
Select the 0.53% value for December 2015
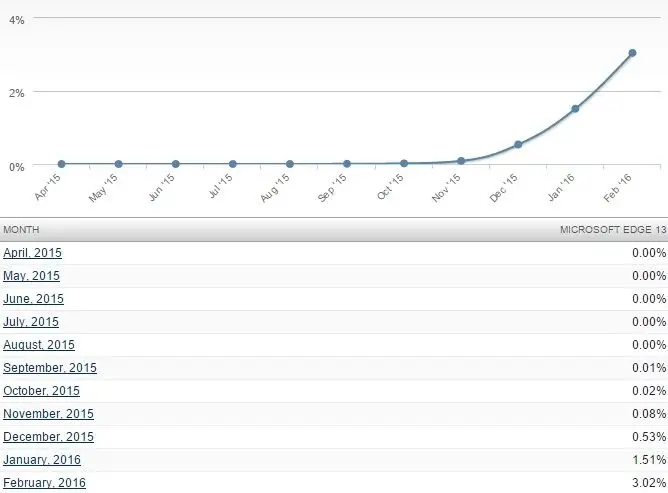tap(649, 437)
